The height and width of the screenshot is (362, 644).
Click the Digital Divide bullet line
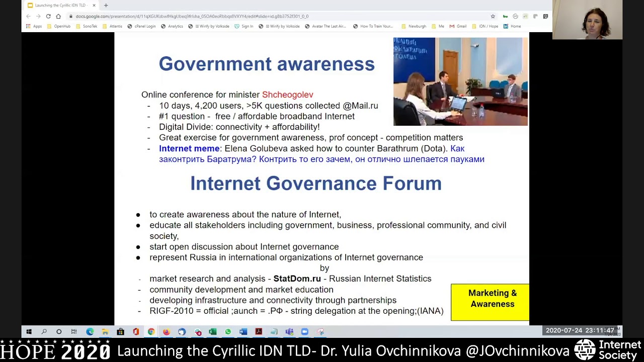tap(239, 127)
